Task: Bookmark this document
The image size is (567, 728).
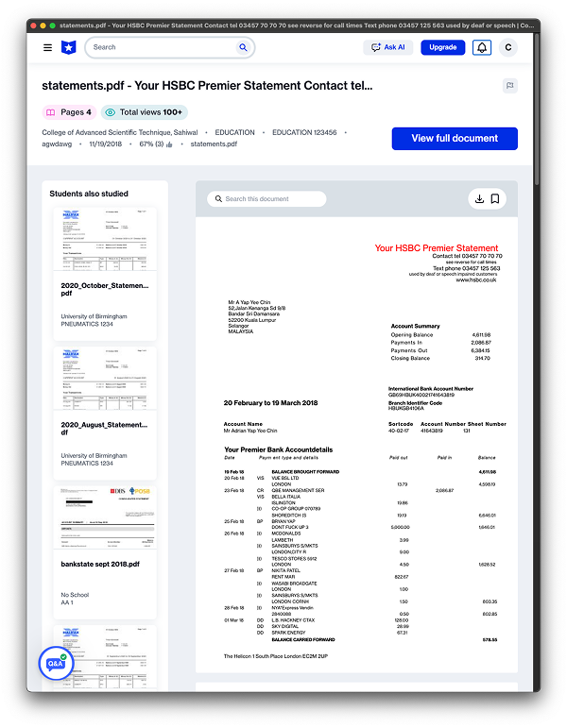Action: pos(495,198)
